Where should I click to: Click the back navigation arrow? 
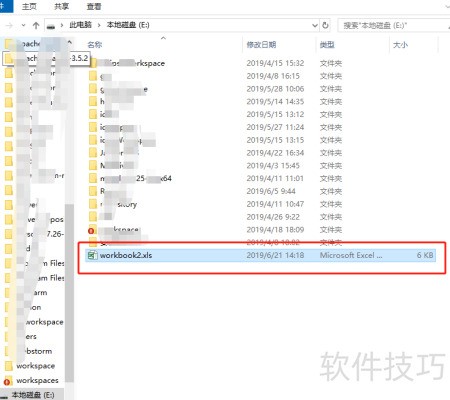(9, 25)
